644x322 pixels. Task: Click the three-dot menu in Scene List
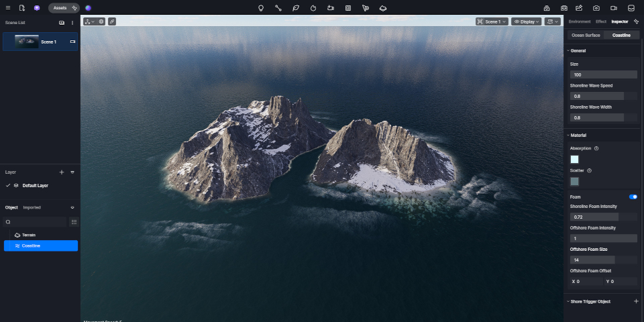[x=72, y=23]
